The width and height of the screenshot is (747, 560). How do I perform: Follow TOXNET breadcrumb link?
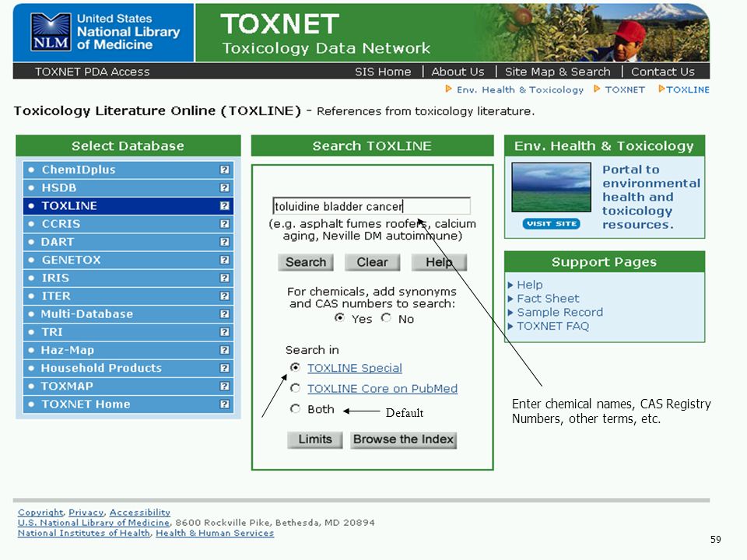tap(625, 89)
